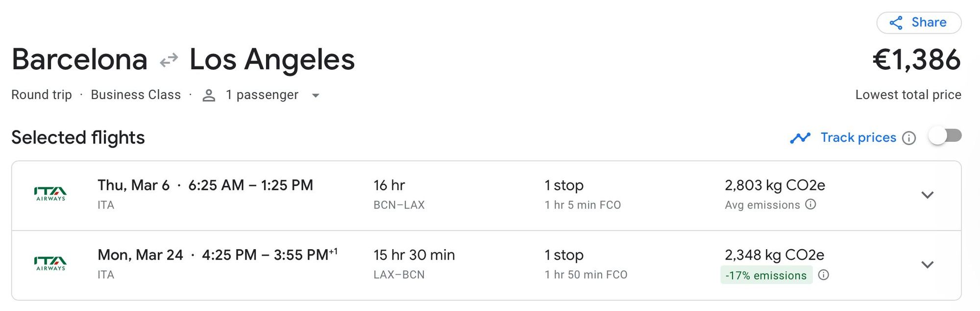Open the passenger count dropdown arrow

(x=316, y=96)
